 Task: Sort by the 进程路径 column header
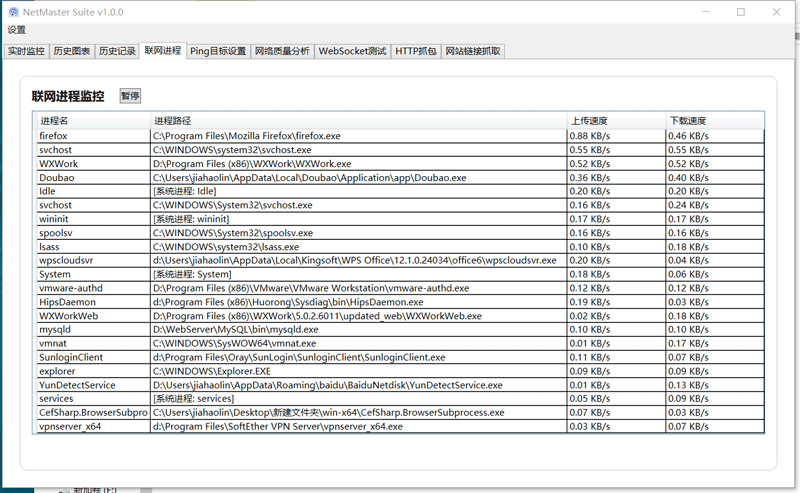pos(172,121)
